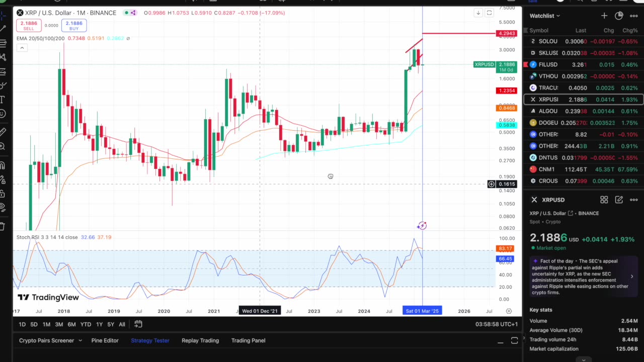Open the grid layout icon in XRPUSD details

coord(604,200)
